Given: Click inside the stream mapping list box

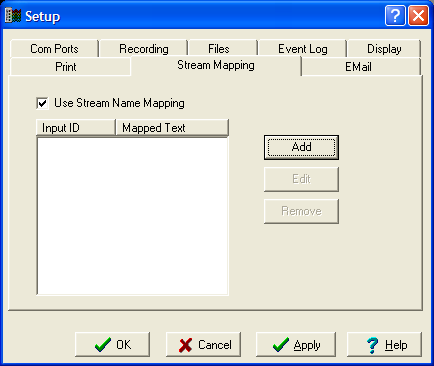Looking at the screenshot, I should tap(132, 216).
